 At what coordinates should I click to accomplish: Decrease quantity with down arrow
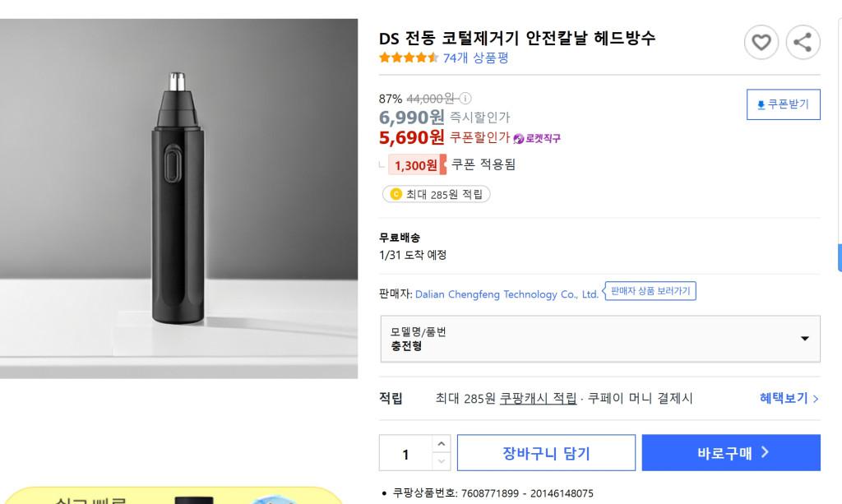tap(442, 462)
